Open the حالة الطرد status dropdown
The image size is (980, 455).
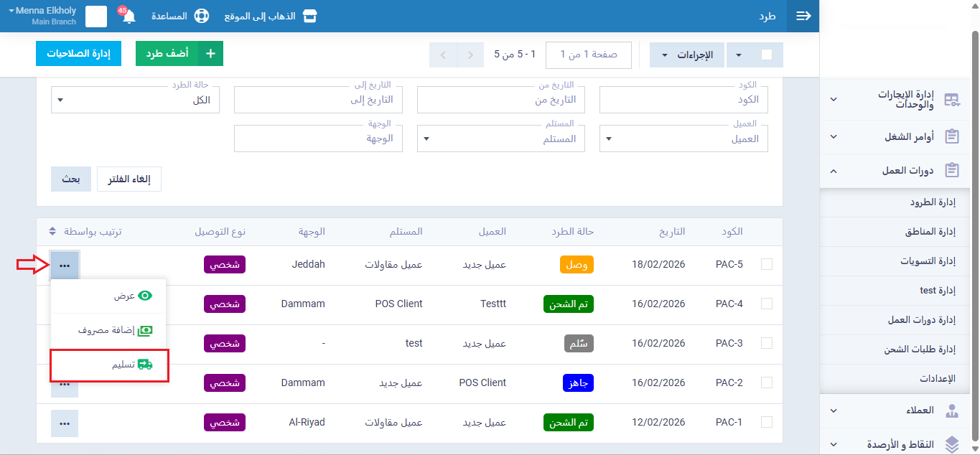(135, 100)
